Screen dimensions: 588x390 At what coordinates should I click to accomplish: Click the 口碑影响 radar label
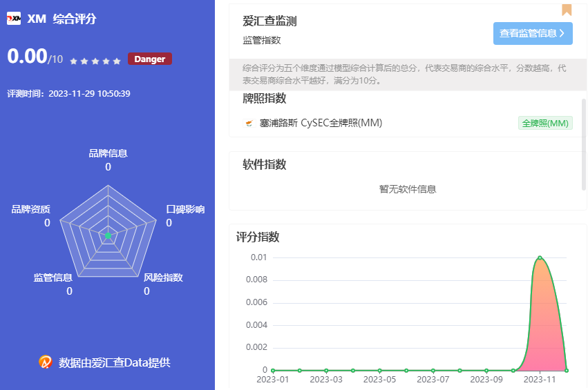tap(185, 209)
